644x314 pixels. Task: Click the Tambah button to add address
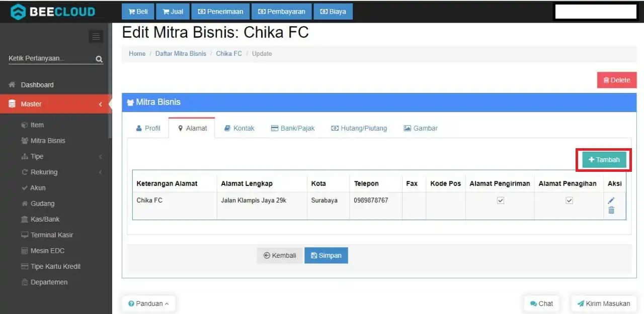pyautogui.click(x=604, y=160)
